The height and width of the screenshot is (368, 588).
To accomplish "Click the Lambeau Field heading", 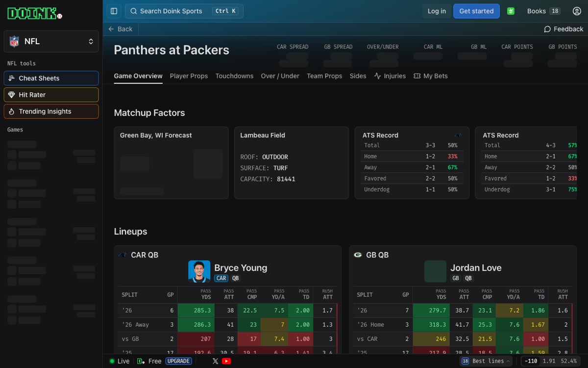I will (263, 135).
